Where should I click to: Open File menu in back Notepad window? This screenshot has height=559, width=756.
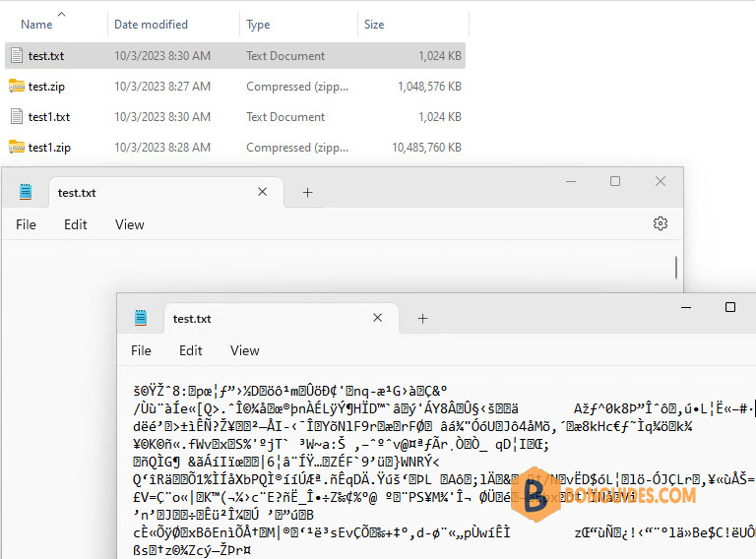(26, 224)
